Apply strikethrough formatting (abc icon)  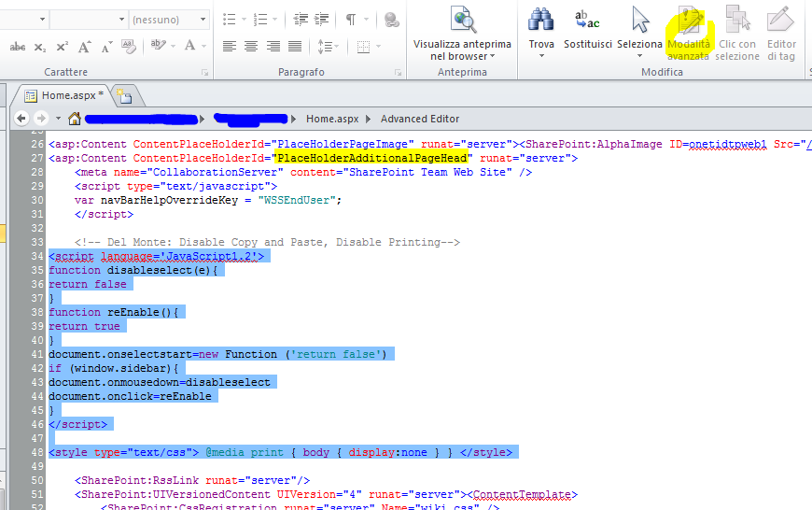[18, 47]
